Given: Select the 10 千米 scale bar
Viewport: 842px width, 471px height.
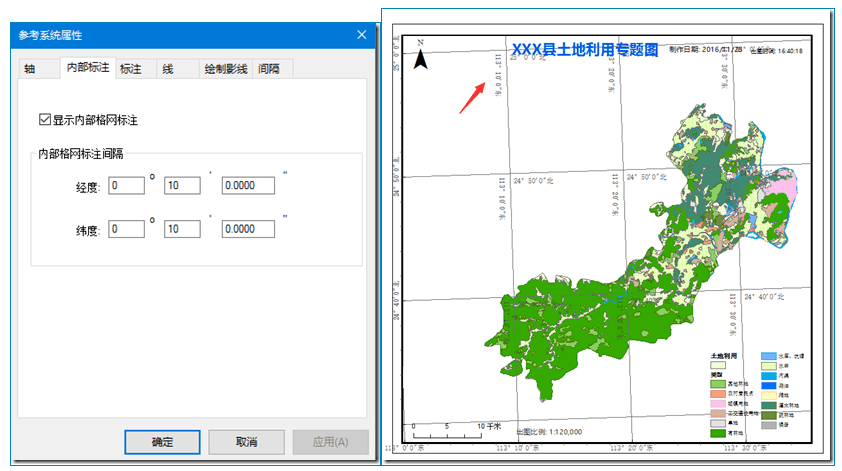Looking at the screenshot, I should click(x=456, y=430).
